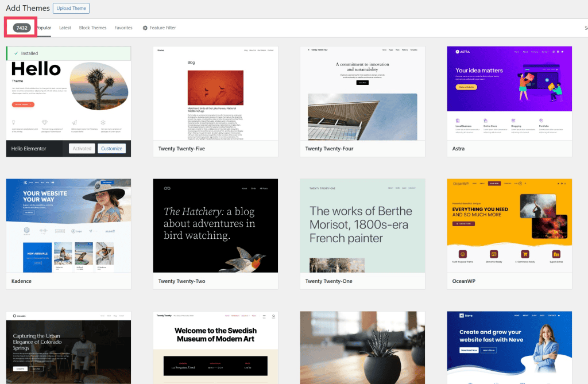The height and width of the screenshot is (384, 588).
Task: Click the Upload Theme button
Action: point(71,8)
